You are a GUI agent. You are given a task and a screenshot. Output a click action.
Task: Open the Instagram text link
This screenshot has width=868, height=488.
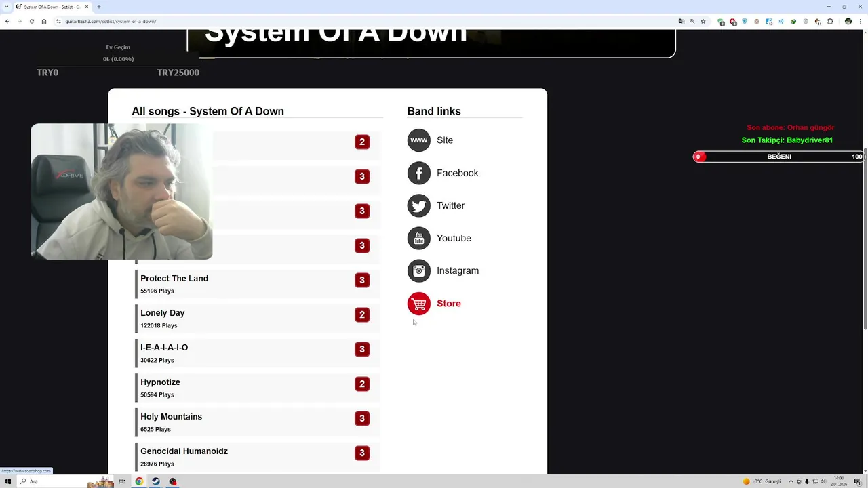click(x=458, y=270)
